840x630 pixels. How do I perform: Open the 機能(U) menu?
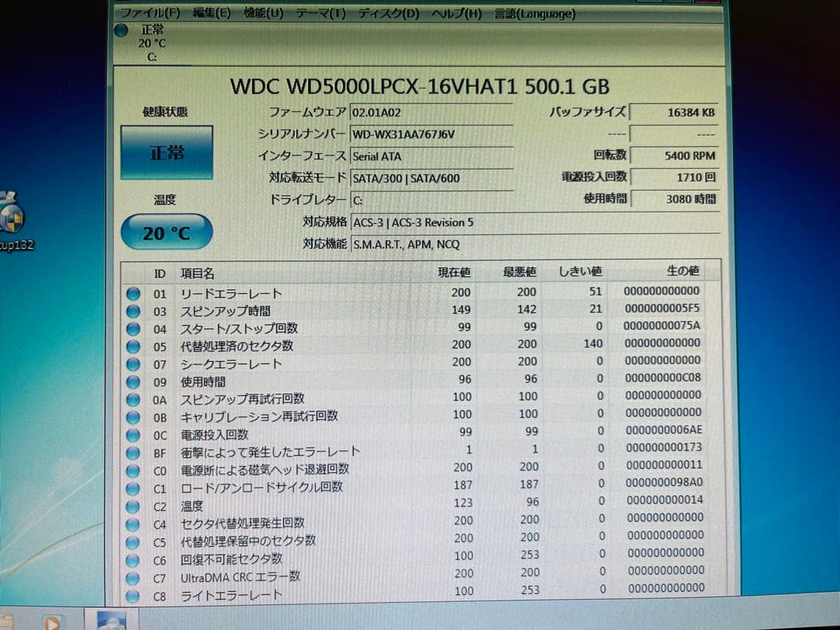(261, 13)
